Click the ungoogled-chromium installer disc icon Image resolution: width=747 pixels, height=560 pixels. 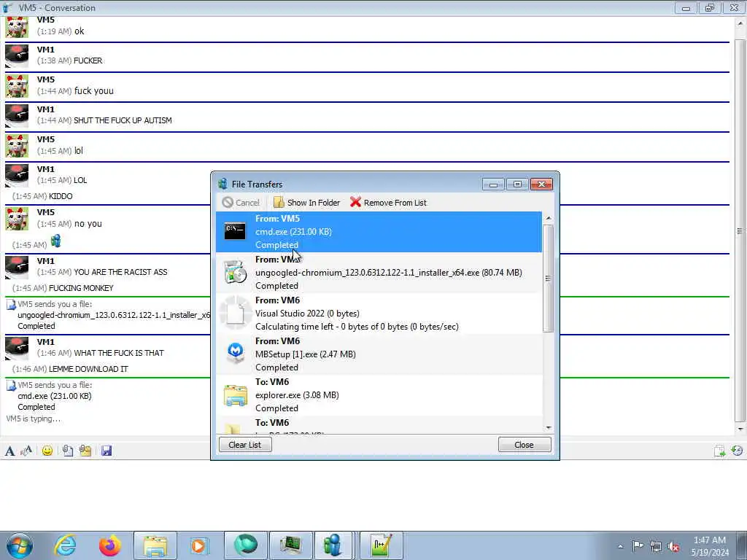click(x=235, y=273)
